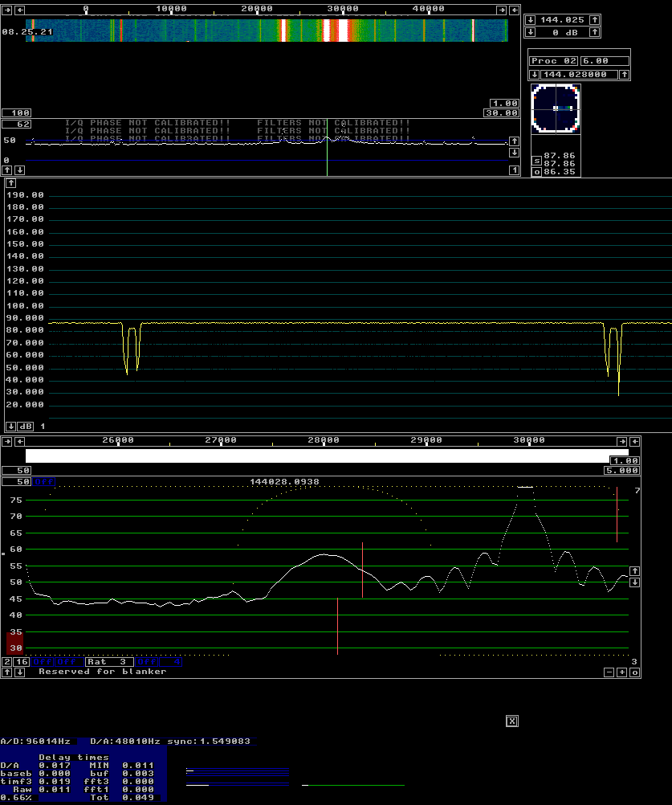Click the plus button at the high-resolution graph's bottom-right
Screen dimensions: 672x805
click(x=621, y=672)
